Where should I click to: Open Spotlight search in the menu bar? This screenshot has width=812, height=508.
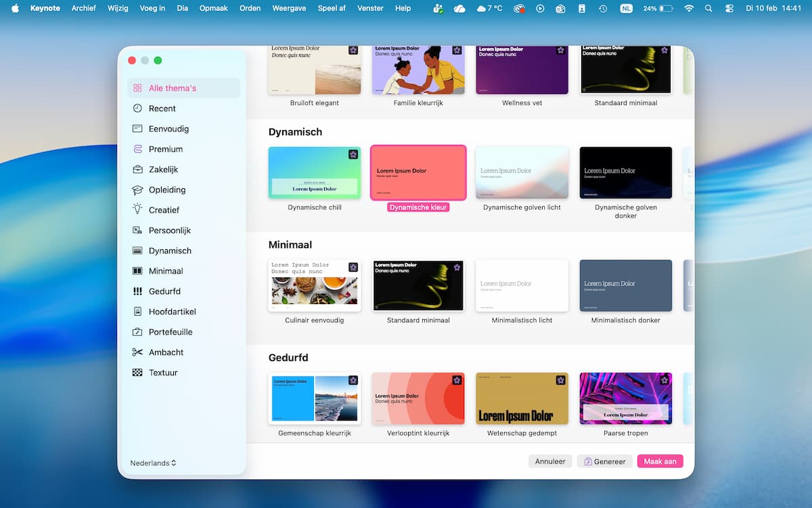pyautogui.click(x=708, y=8)
